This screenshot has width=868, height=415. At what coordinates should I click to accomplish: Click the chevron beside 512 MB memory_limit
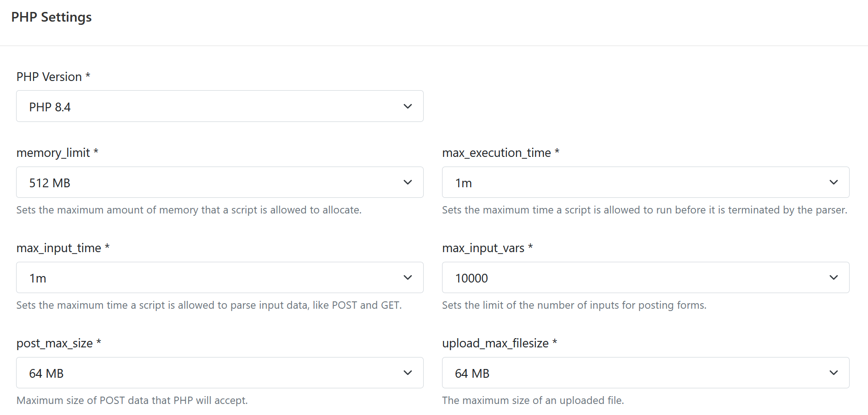tap(407, 182)
